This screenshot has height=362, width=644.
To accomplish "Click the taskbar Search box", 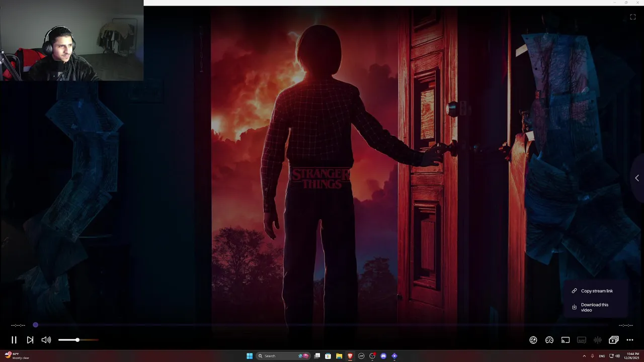I will coord(283,356).
